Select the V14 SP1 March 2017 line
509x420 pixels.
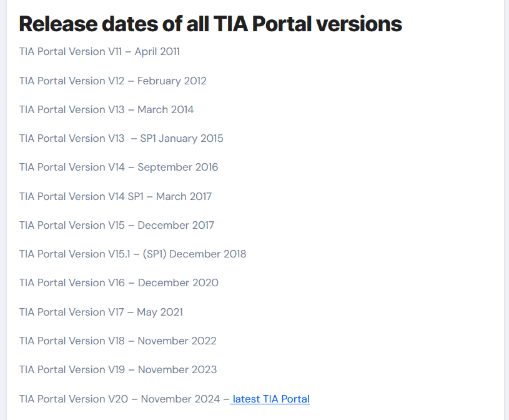[116, 196]
